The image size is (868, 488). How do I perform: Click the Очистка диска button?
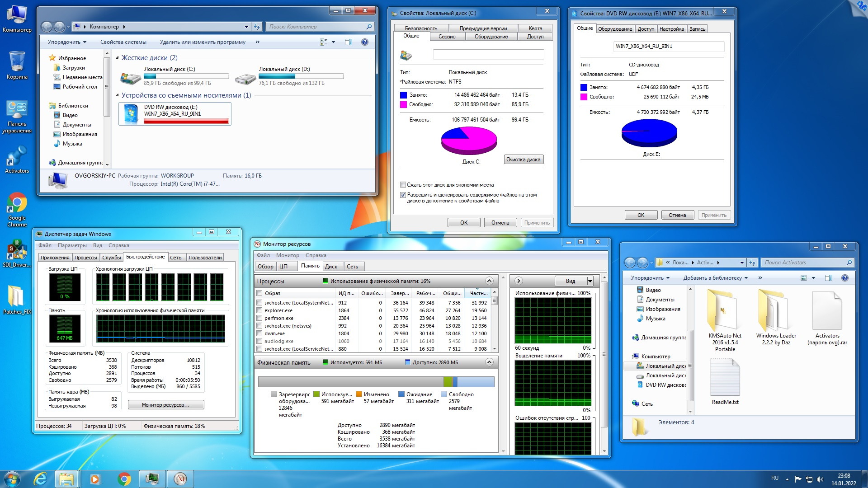pos(523,160)
